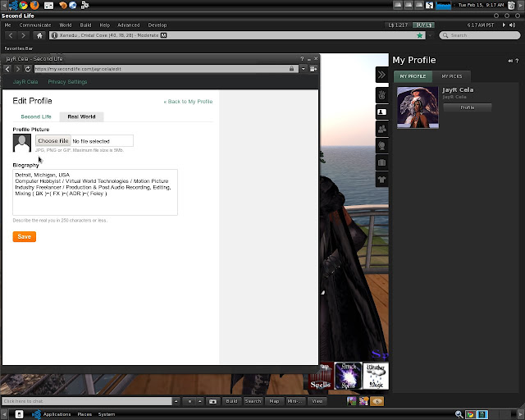Click the Choose File button
This screenshot has height=420, width=525.
click(52, 141)
